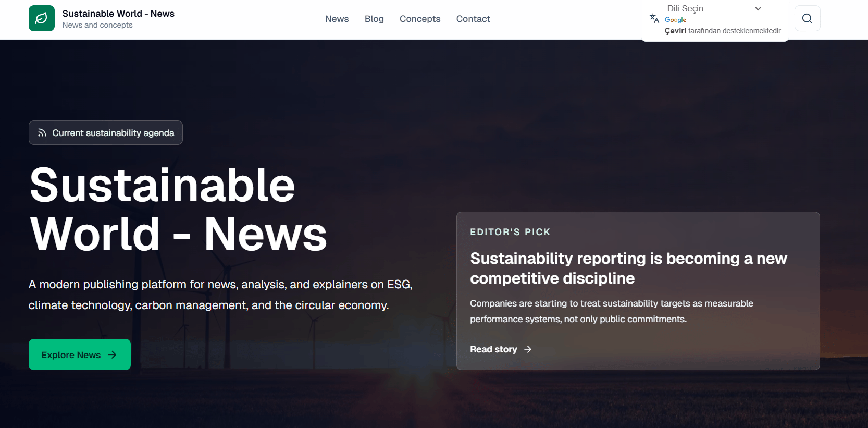Click the 'Çeviri tarafından desteklenmektedir' text
The width and height of the screenshot is (868, 428).
(723, 31)
